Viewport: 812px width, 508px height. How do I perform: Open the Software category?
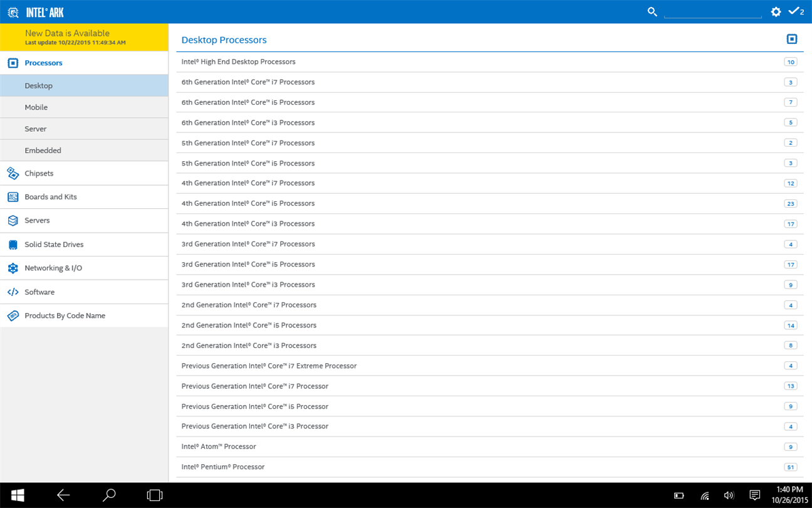tap(84, 292)
